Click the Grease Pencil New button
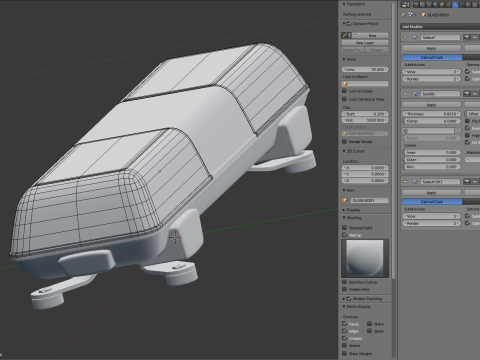The height and width of the screenshot is (360, 480). tap(369, 35)
